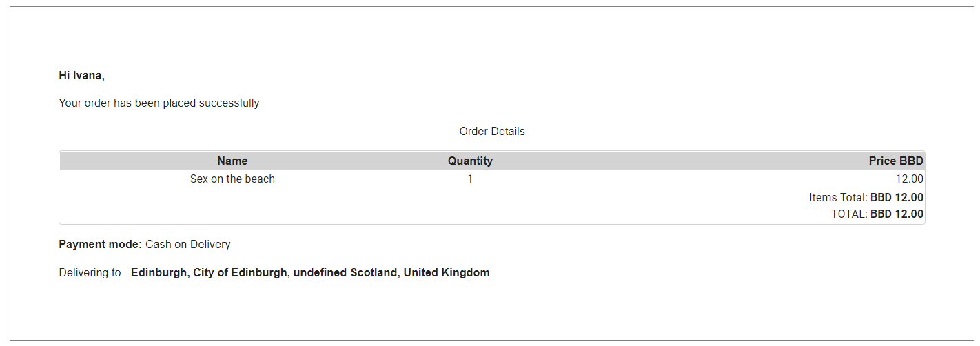
Task: Click the "TOTAL:" label
Action: tap(849, 214)
